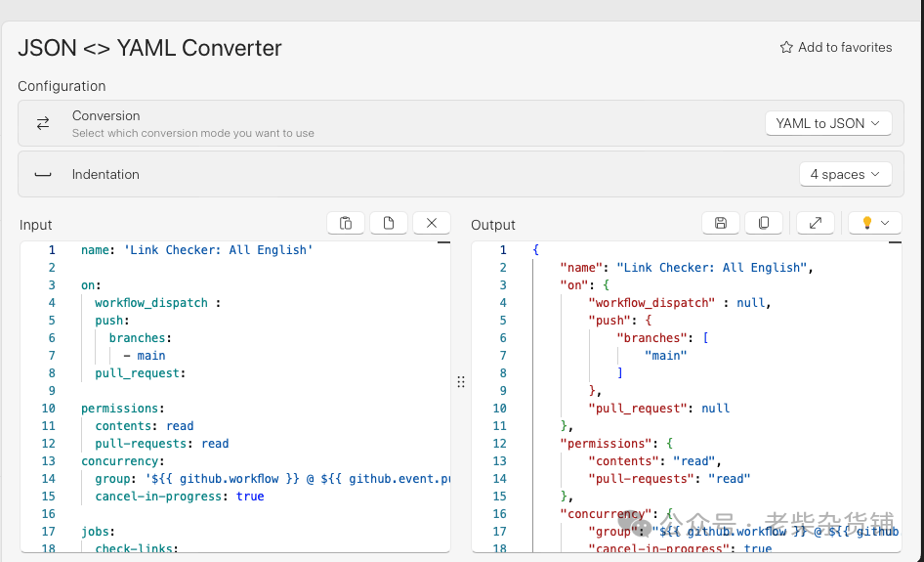Image resolution: width=924 pixels, height=562 pixels.
Task: Click the indentation space bar icon
Action: 43,175
